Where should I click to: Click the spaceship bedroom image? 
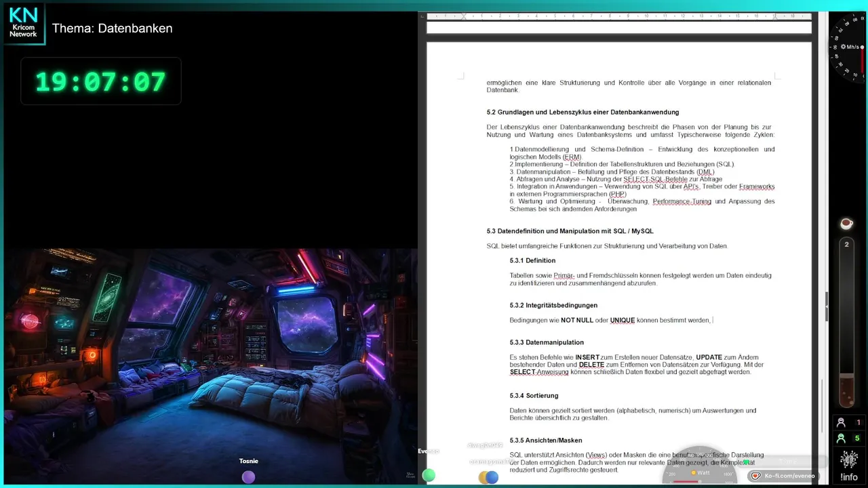(210, 366)
